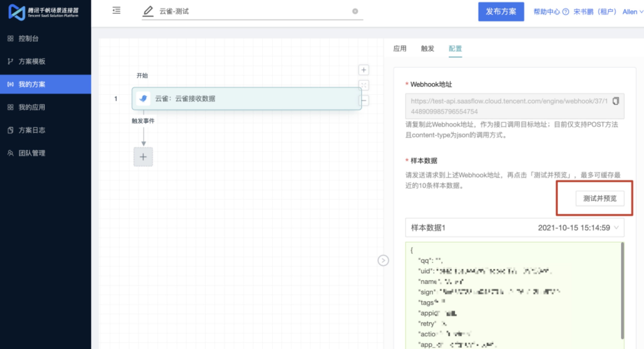Switch to the 应用 tab
The image size is (644, 349).
point(400,49)
